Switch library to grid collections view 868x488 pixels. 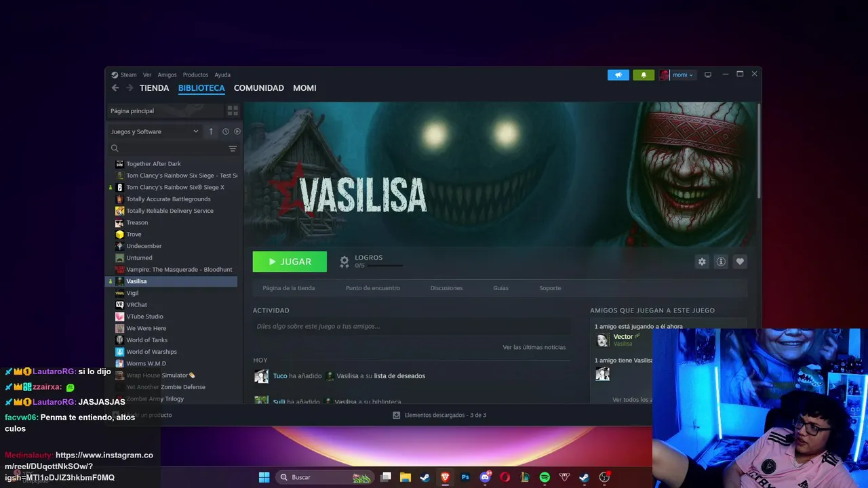point(233,110)
